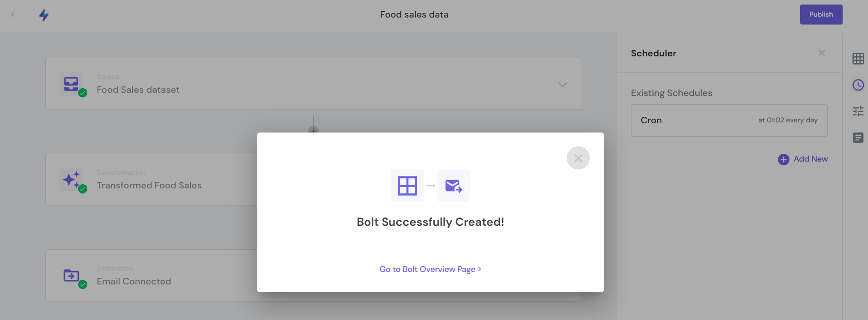Go back using the left arrow
Screen dimensions: 868x320
[x=13, y=14]
